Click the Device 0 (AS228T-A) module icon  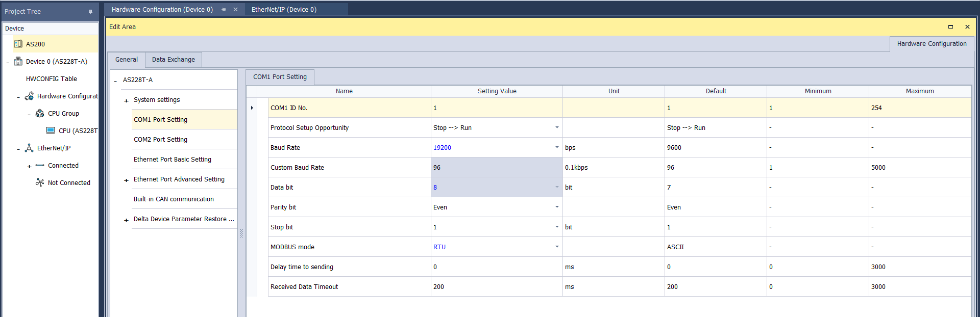tap(18, 61)
